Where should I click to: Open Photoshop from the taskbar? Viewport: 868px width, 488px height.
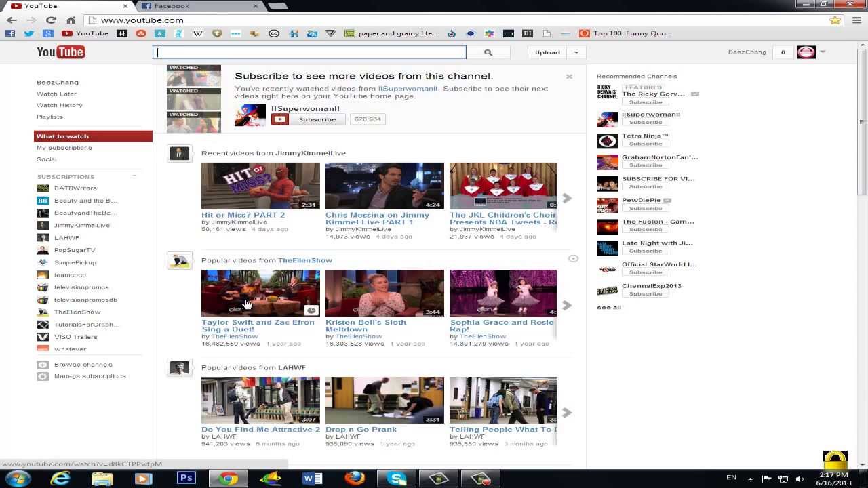point(186,479)
